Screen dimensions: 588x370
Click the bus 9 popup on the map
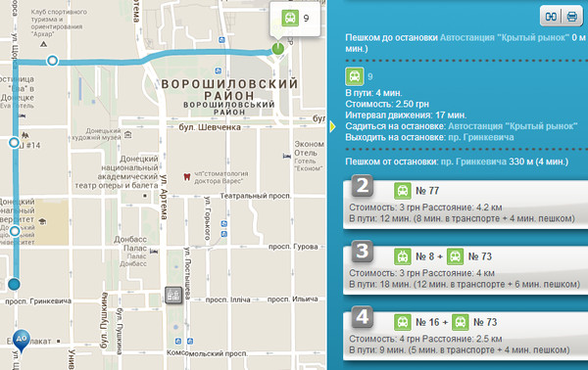[x=295, y=19]
